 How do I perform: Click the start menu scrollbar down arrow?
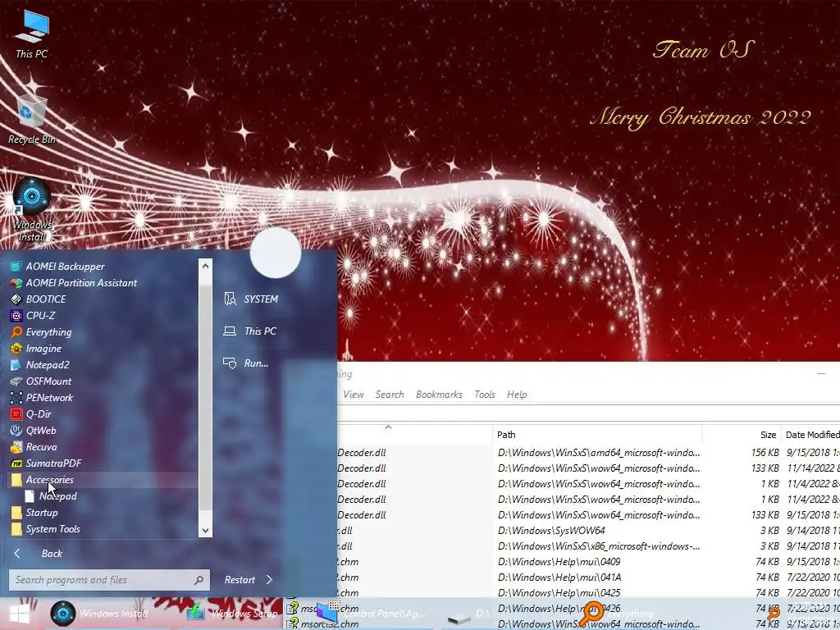tap(205, 531)
